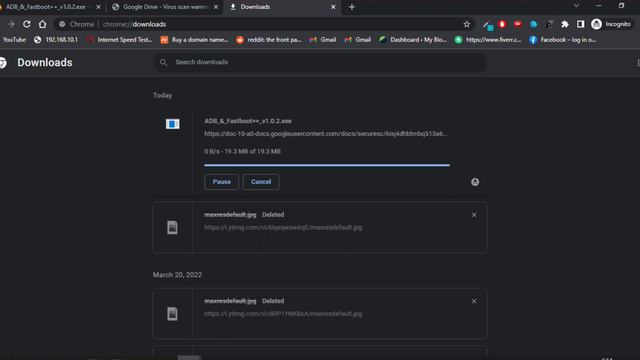Viewport: 640px width, 360px height.
Task: Click the Chrome logo beside Downloads title
Action: click(3, 62)
